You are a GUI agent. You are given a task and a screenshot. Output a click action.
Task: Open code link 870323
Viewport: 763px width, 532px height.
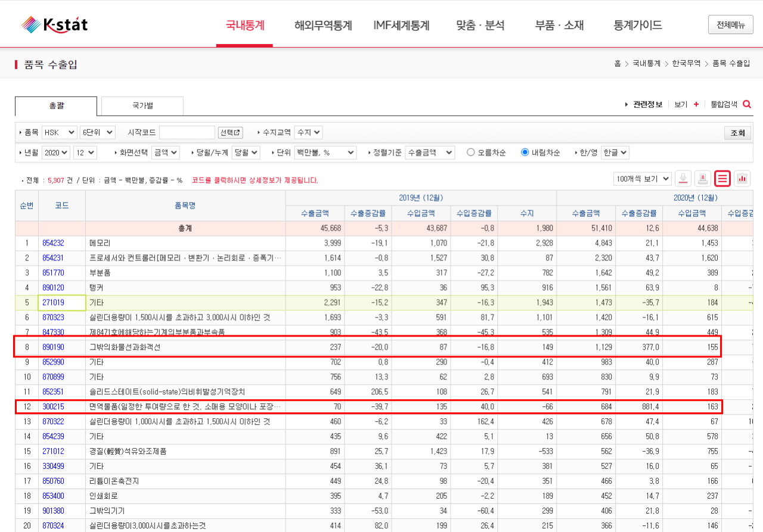53,318
